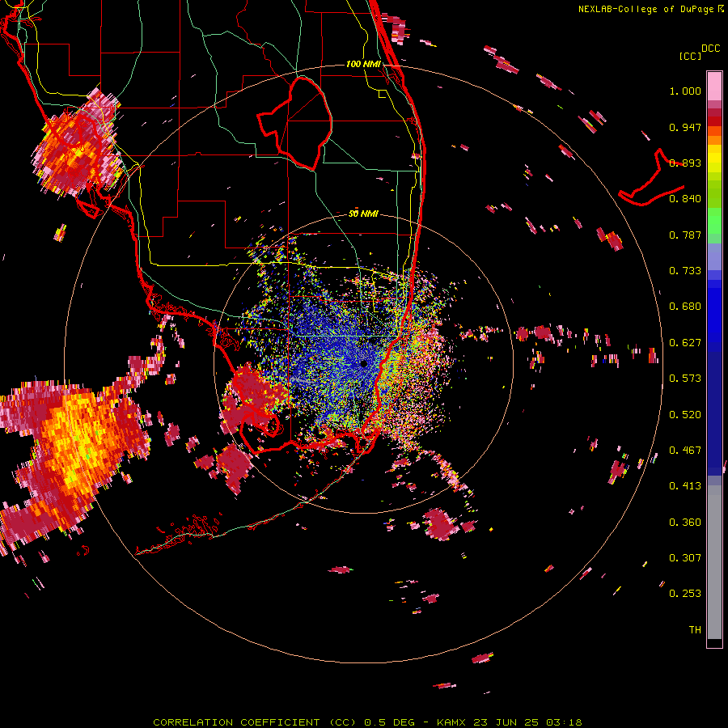Click the 0.947 scale value
The height and width of the screenshot is (728, 728).
[x=685, y=127]
